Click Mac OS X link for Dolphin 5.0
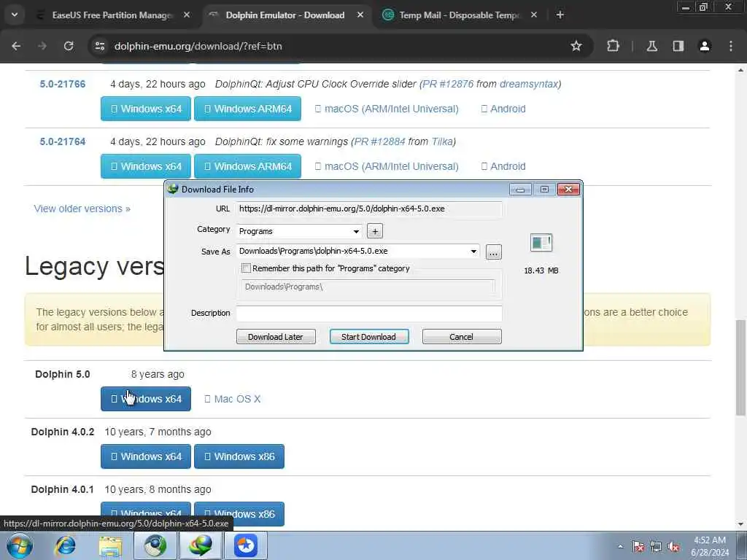Image resolution: width=747 pixels, height=560 pixels. click(x=233, y=399)
